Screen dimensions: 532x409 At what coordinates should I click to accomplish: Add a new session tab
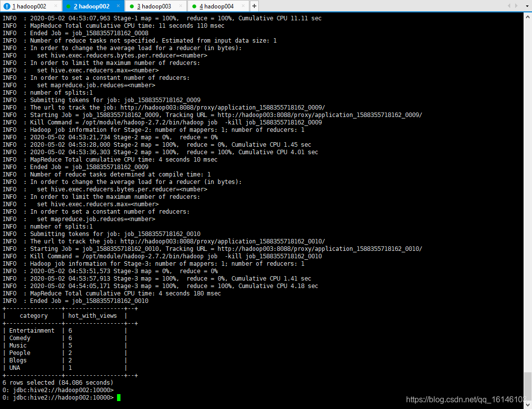coord(254,6)
